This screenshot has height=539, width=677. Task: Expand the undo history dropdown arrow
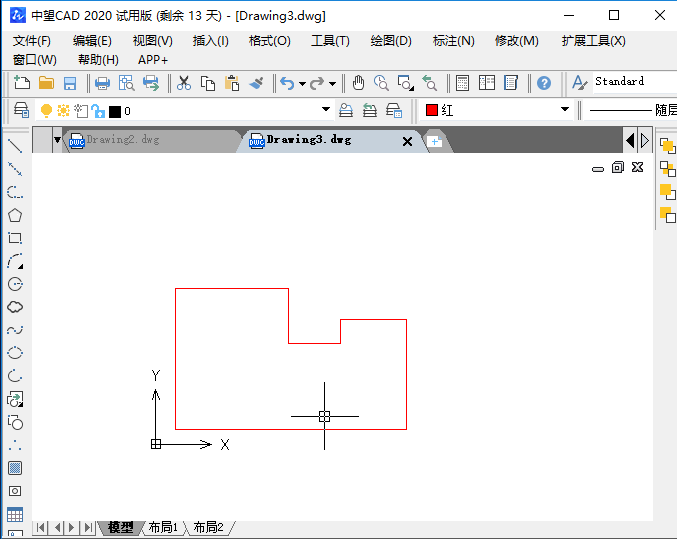302,84
